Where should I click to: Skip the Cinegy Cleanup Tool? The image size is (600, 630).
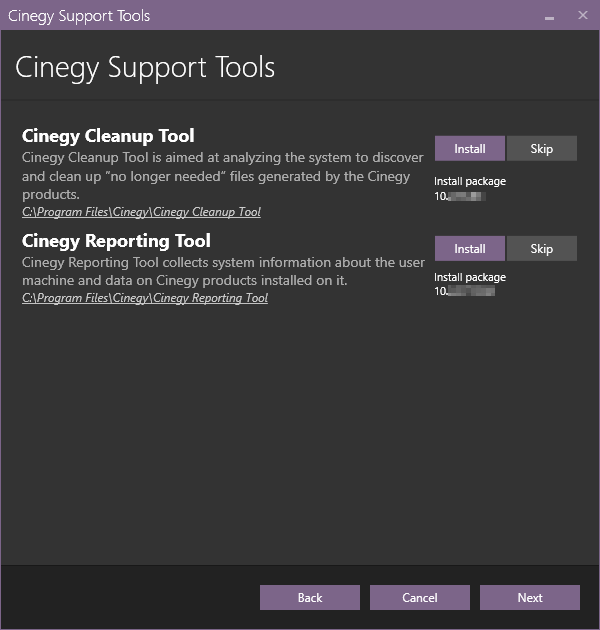click(542, 148)
